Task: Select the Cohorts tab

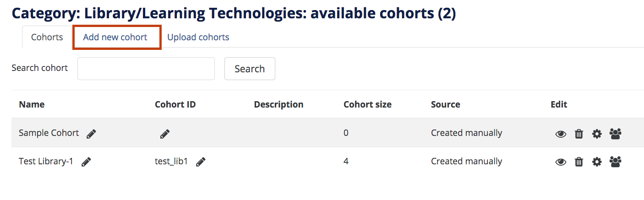Action: click(47, 38)
